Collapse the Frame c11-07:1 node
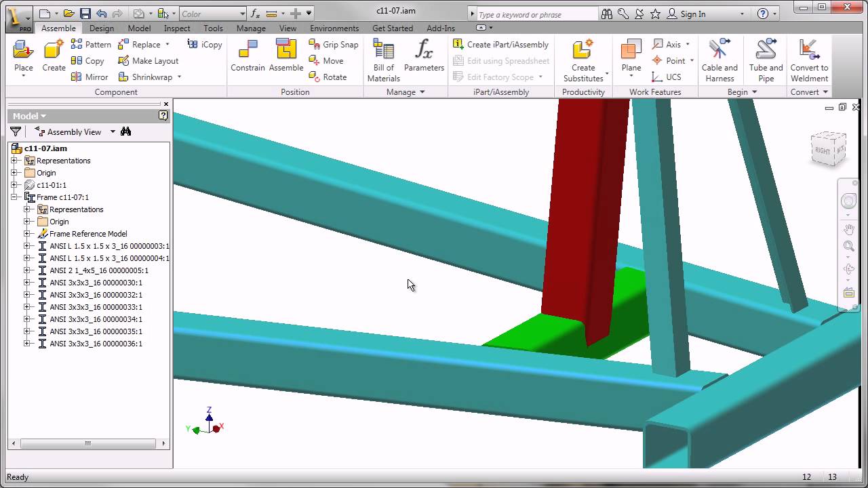868x488 pixels. 14,197
